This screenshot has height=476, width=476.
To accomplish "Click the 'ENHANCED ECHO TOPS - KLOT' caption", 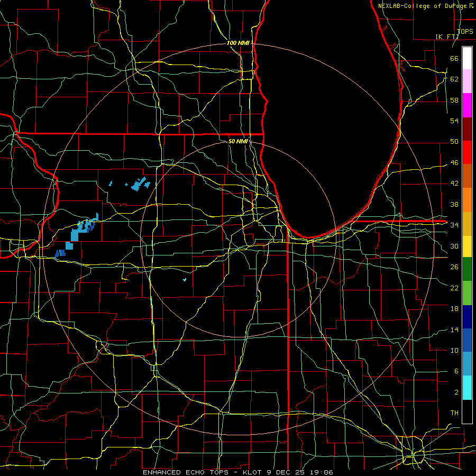I will [x=202, y=472].
